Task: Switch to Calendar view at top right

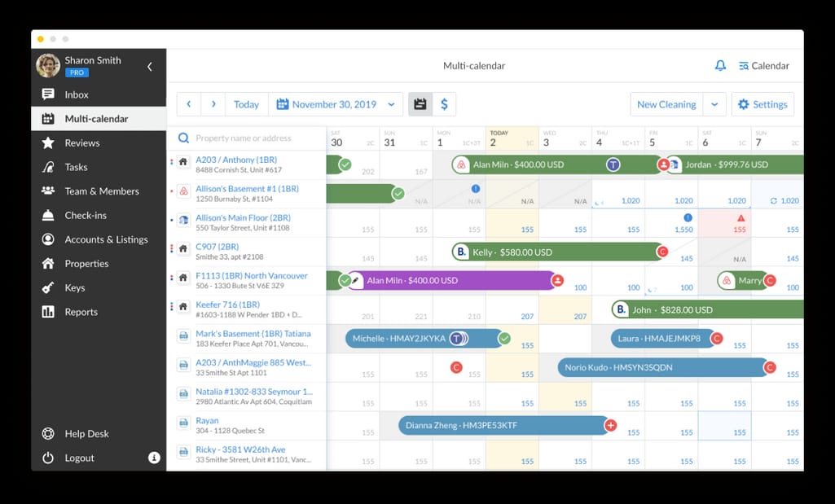Action: click(763, 65)
